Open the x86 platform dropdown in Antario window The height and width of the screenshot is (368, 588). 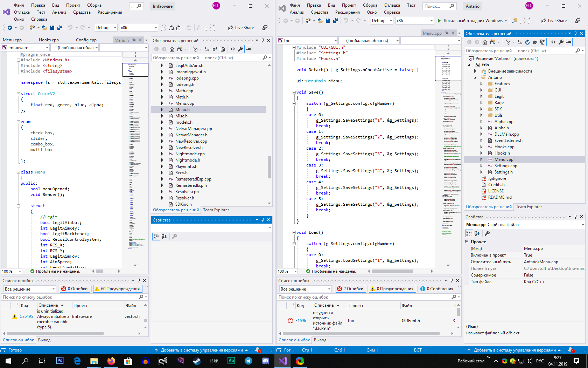click(415, 21)
